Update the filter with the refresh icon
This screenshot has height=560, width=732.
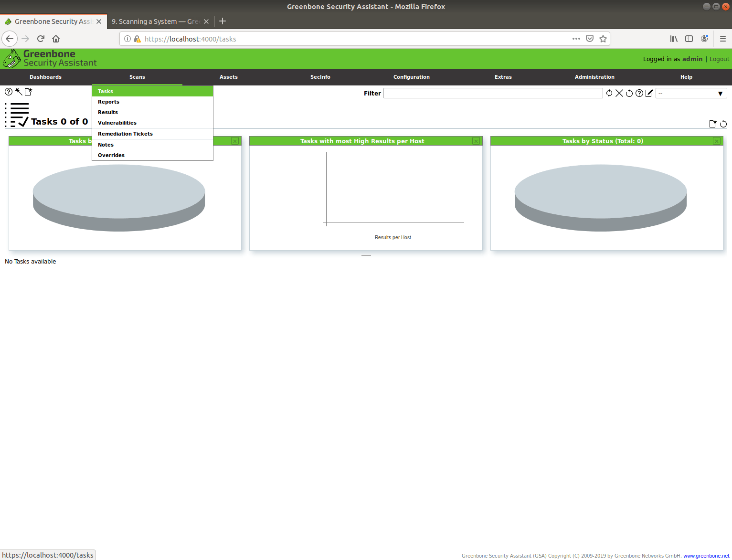pyautogui.click(x=609, y=93)
